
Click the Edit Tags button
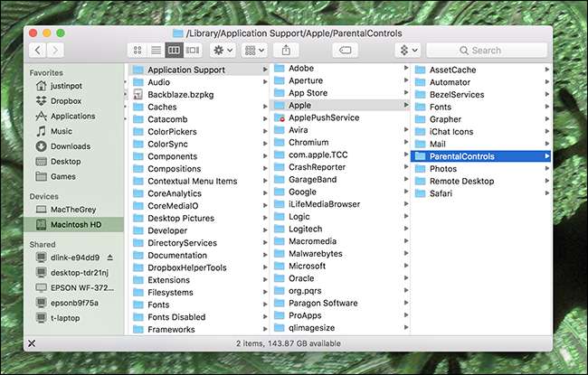tap(345, 51)
